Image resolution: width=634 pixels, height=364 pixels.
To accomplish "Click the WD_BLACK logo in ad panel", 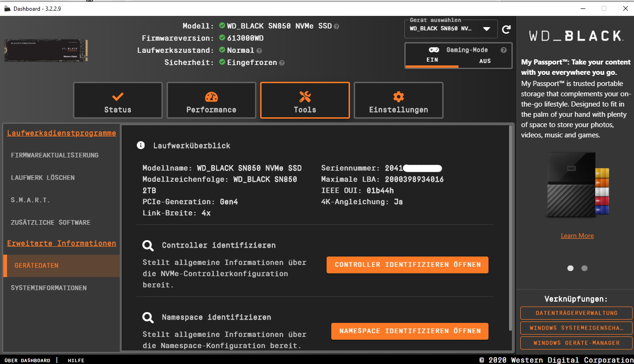I will point(576,36).
